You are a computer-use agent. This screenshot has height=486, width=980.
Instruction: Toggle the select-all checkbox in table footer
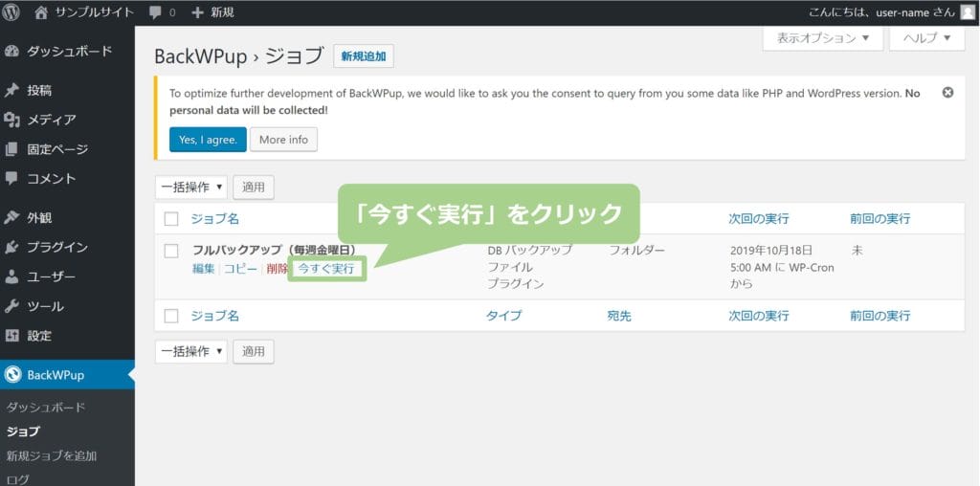point(171,316)
